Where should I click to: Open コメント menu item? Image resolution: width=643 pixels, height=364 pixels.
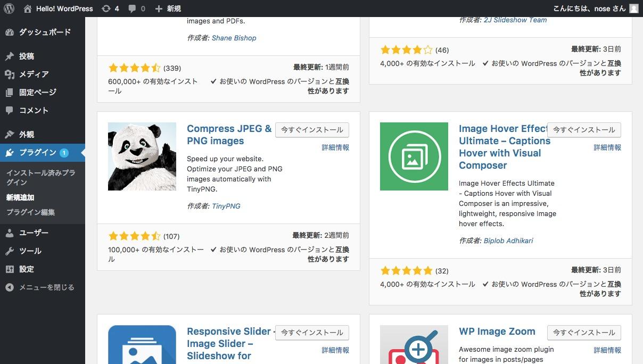click(x=34, y=111)
